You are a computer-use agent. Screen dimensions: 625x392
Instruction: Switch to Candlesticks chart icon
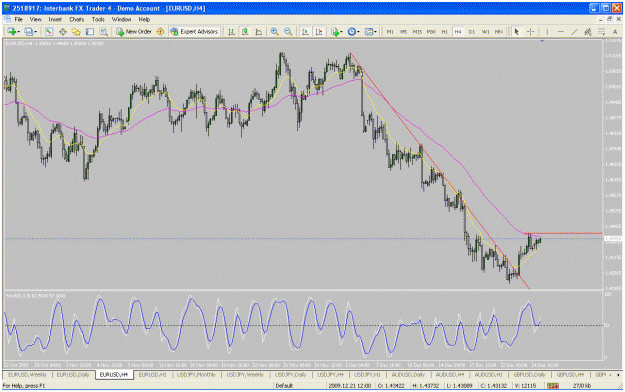click(245, 32)
